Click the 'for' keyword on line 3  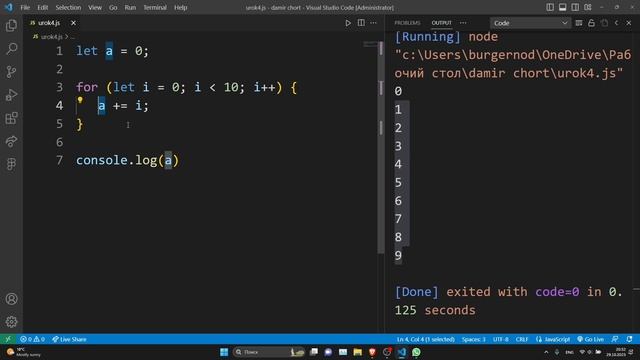[x=87, y=87]
